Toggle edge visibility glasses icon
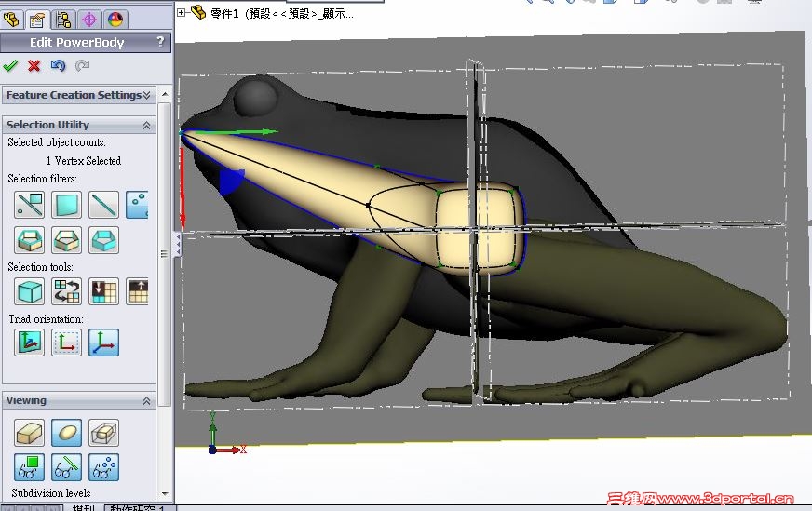812x511 pixels. click(x=67, y=467)
